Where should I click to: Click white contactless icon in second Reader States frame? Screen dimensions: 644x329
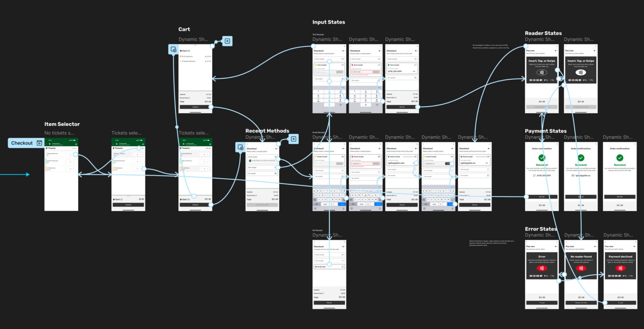tap(581, 73)
